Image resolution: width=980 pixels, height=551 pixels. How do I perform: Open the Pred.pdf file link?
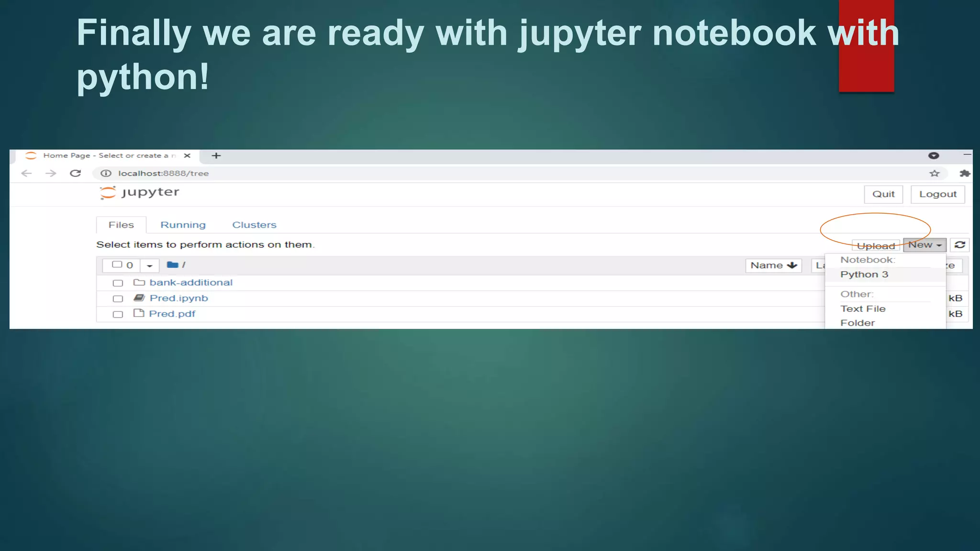tap(172, 314)
